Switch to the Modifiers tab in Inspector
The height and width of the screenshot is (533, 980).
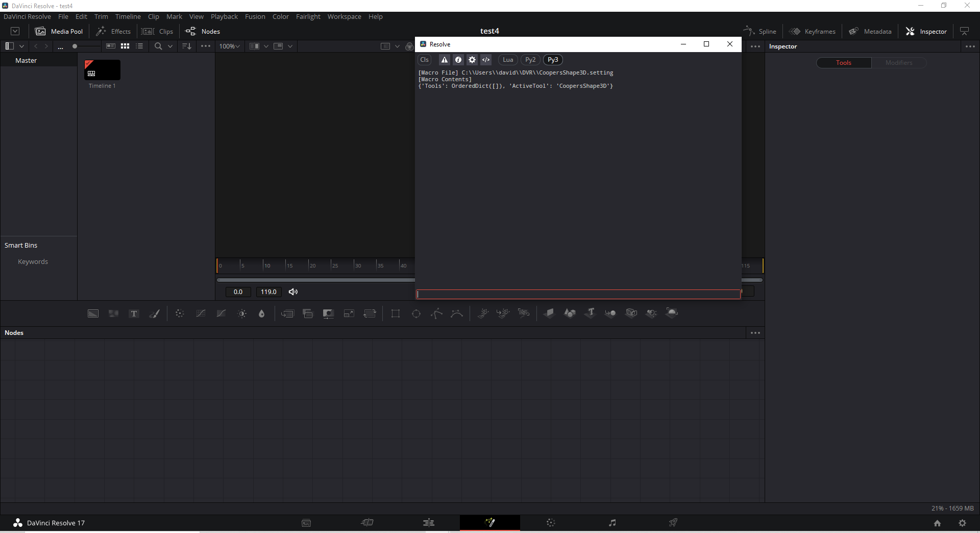(x=898, y=63)
